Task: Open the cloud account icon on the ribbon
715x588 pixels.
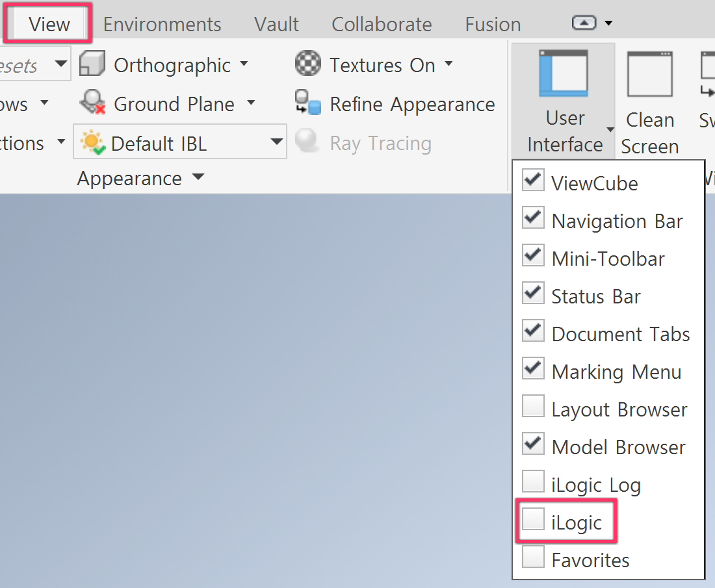Action: pyautogui.click(x=584, y=21)
